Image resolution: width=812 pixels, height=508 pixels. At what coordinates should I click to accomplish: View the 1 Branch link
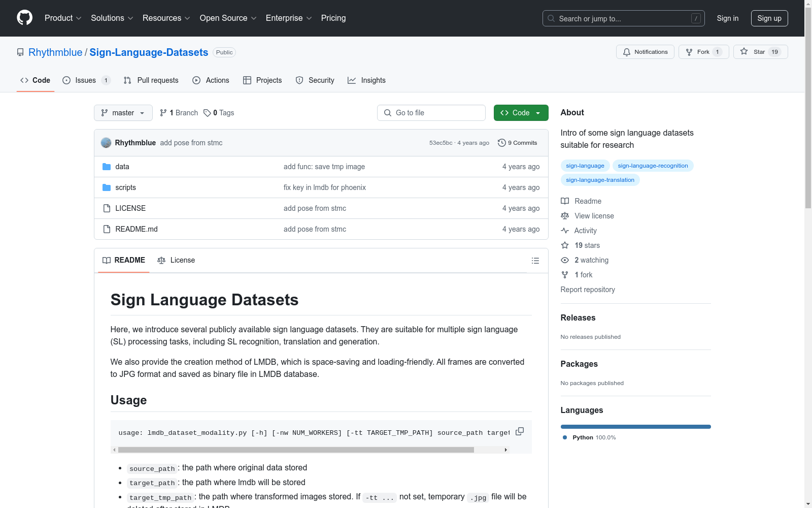tap(179, 113)
